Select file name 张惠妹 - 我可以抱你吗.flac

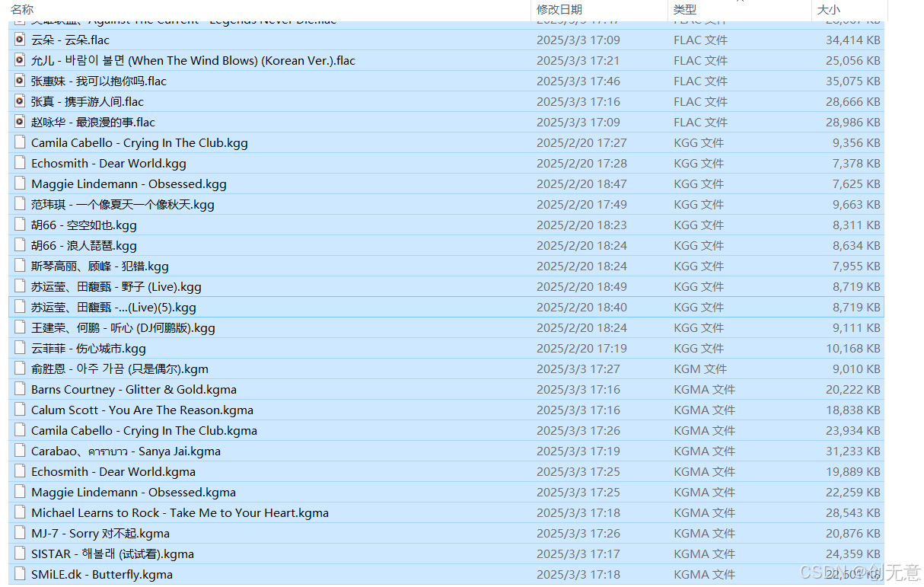coord(99,81)
